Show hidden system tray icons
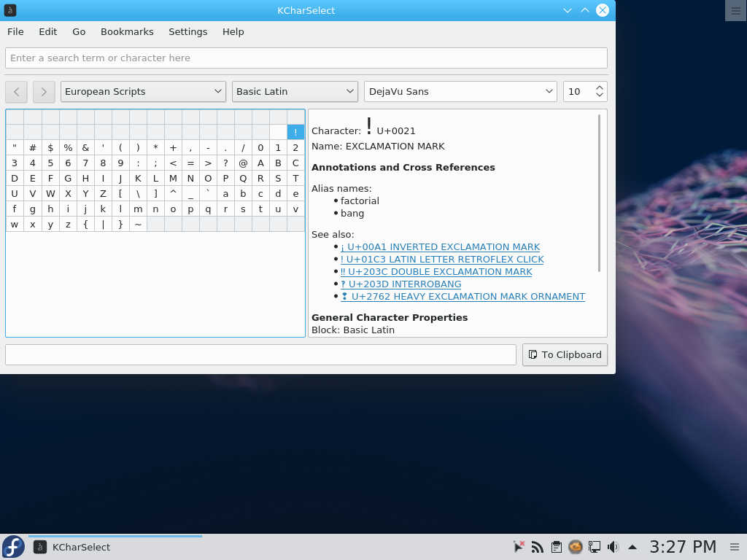This screenshot has height=560, width=747. [x=632, y=547]
